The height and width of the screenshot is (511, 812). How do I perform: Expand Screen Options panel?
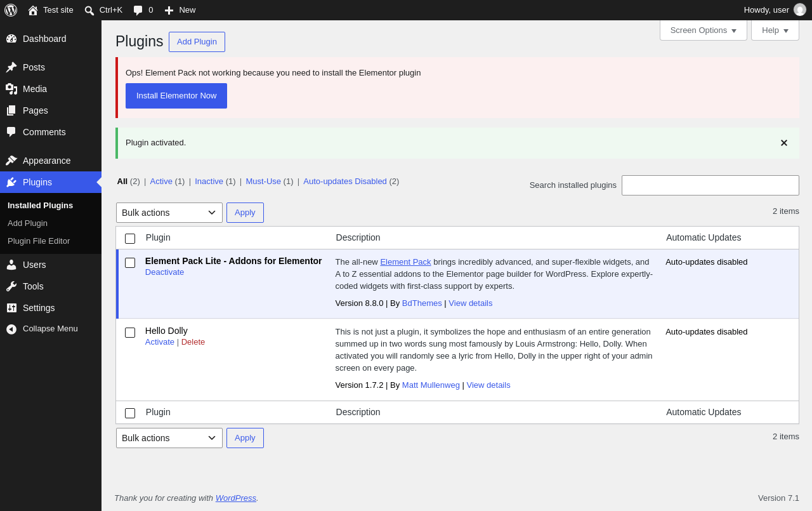704,30
